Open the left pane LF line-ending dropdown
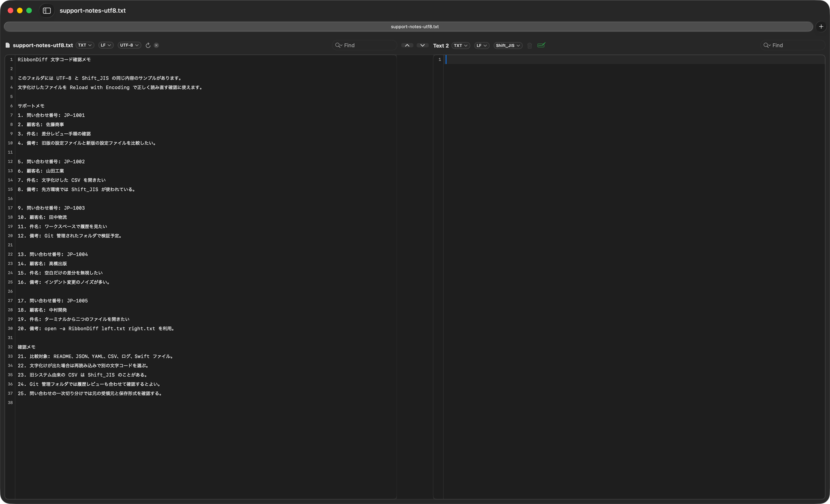The image size is (830, 504). click(106, 45)
